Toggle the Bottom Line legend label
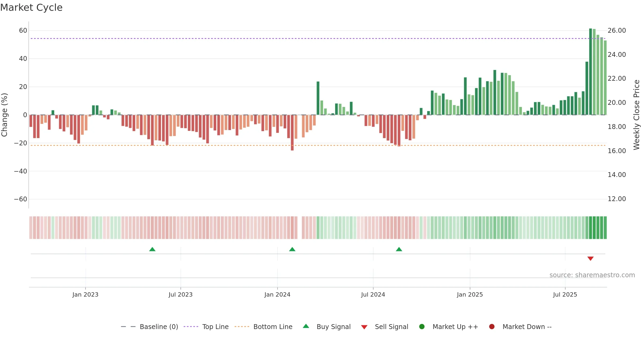 pyautogui.click(x=273, y=327)
